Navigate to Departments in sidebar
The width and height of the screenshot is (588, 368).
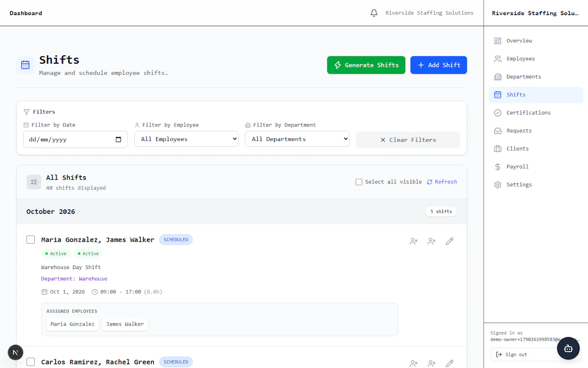[x=535, y=77]
